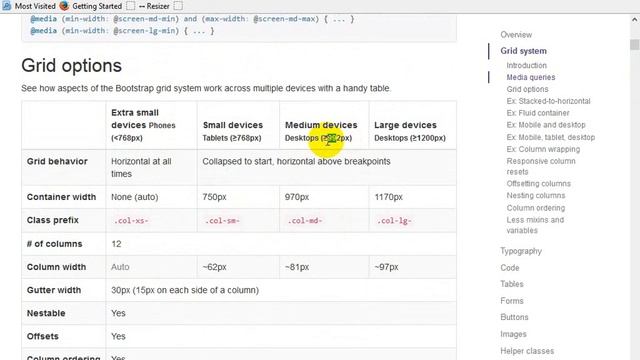Click the .col-lg- class prefix code
640x360 pixels.
coord(394,220)
